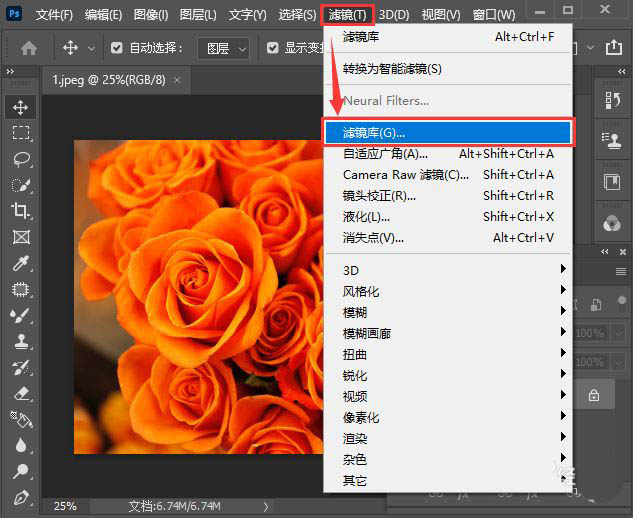Choose Camera Raw 滤镜(C)... entry
This screenshot has width=633, height=518.
(x=448, y=174)
